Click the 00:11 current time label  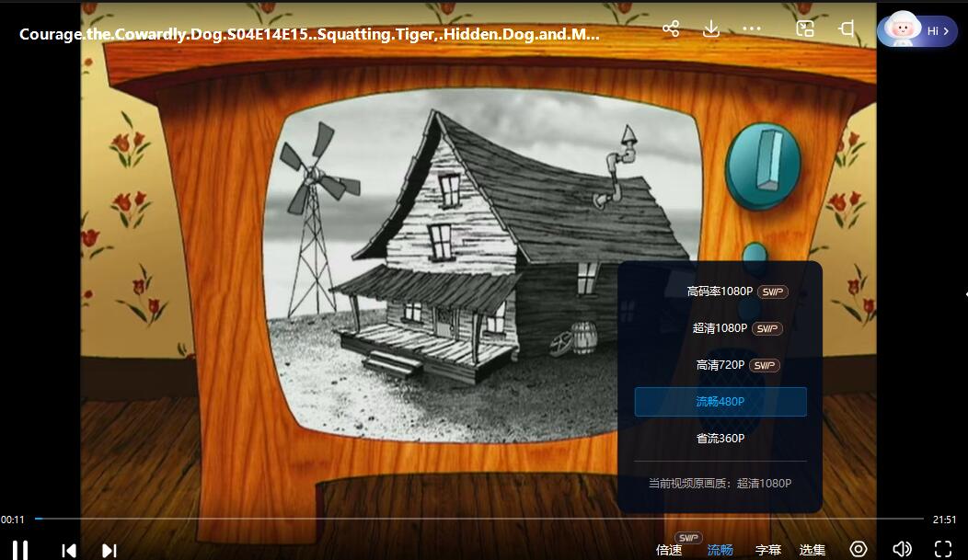[12, 520]
